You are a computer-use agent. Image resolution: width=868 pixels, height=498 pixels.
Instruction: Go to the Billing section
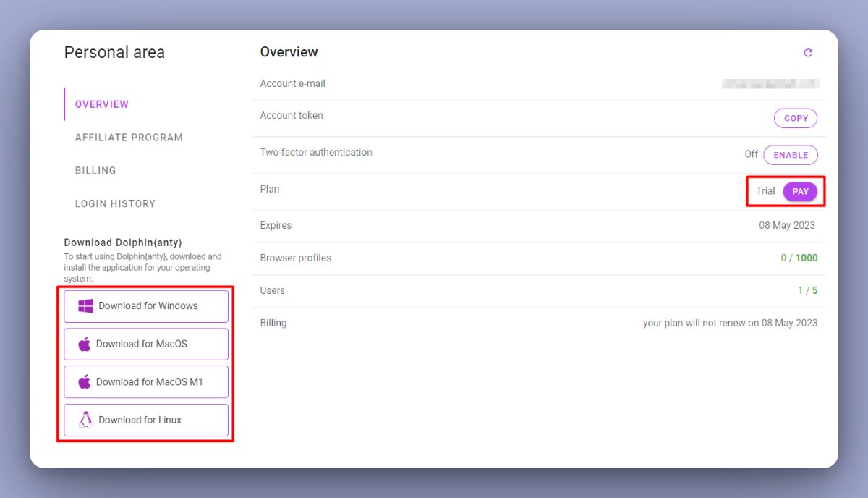(95, 171)
